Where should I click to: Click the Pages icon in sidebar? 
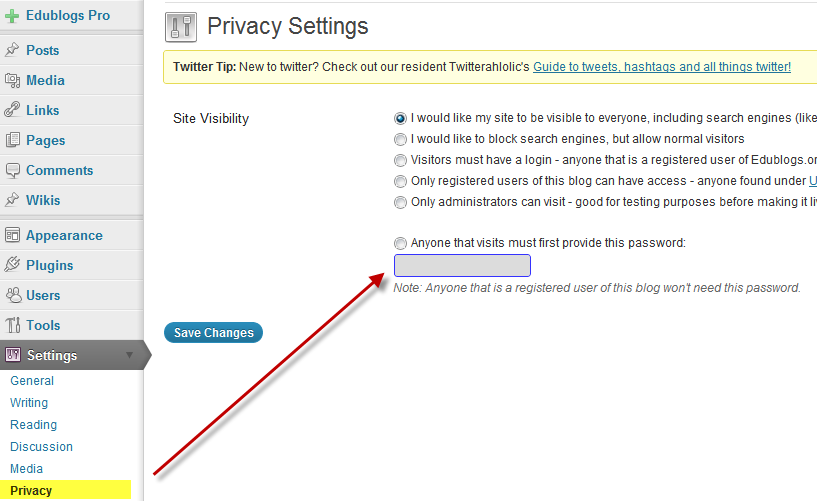(x=12, y=140)
